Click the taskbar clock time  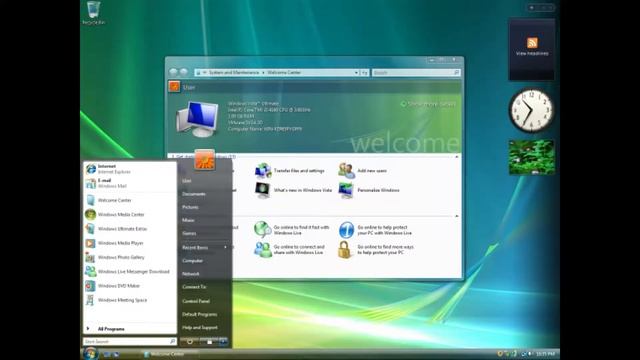545,354
